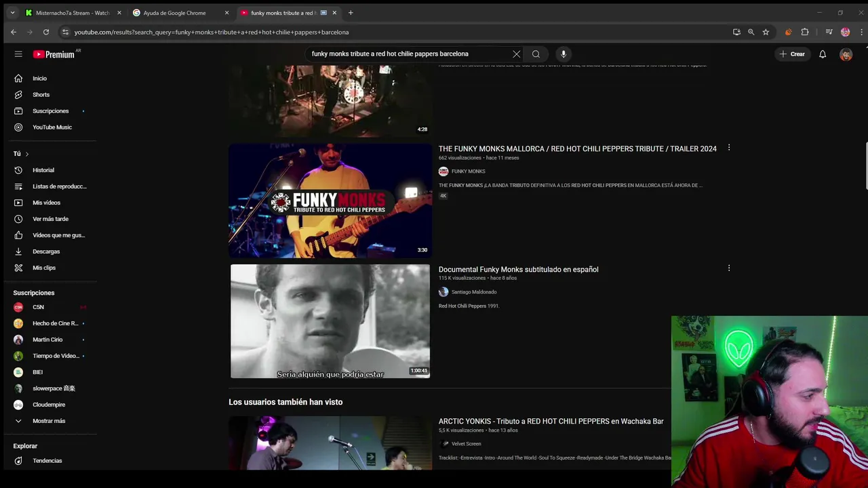Open Cloudempire channel subscription
This screenshot has height=488, width=868.
pos(48,405)
